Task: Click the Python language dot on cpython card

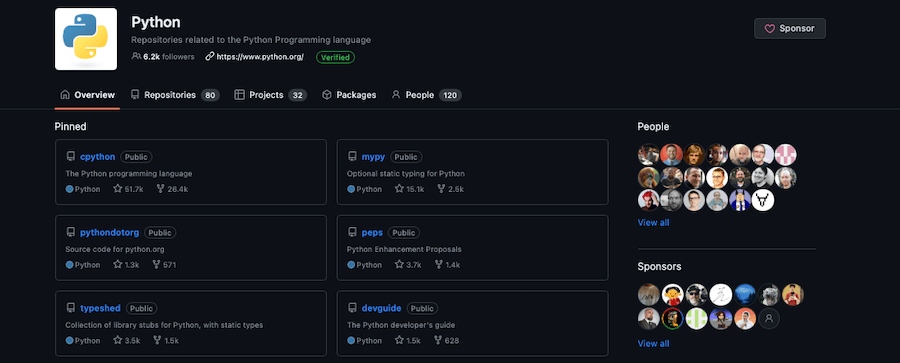Action: click(69, 189)
